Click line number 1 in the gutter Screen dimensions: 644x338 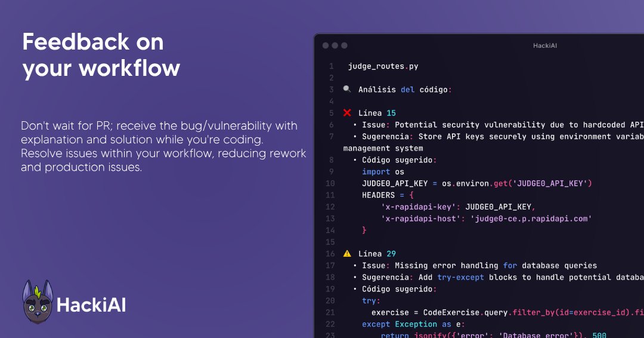[332, 66]
